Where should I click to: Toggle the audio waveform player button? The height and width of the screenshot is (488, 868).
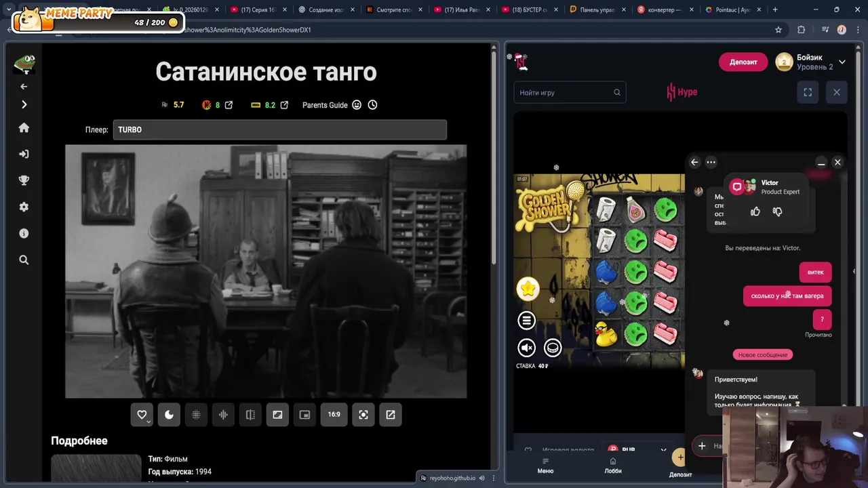[223, 415]
